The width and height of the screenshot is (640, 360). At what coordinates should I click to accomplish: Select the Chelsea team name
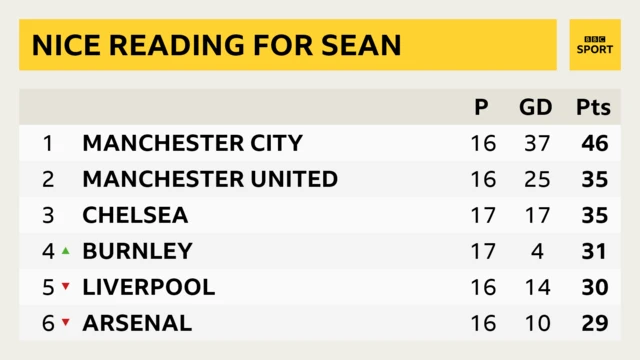pyautogui.click(x=136, y=215)
